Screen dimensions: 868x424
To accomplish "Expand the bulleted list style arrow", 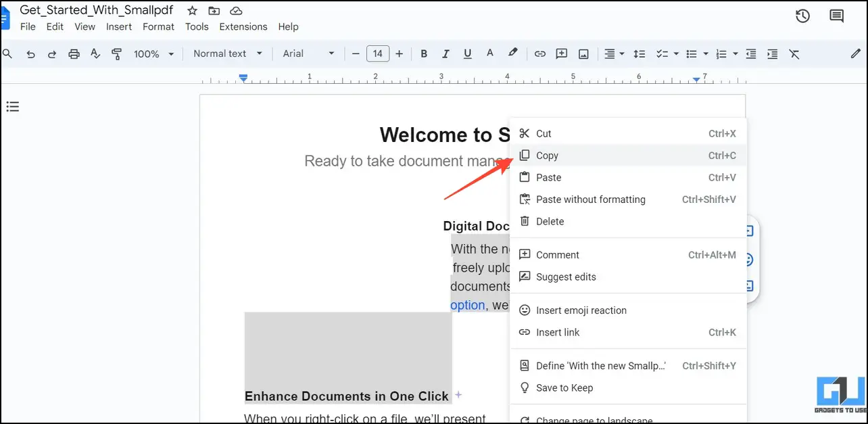I will [706, 54].
